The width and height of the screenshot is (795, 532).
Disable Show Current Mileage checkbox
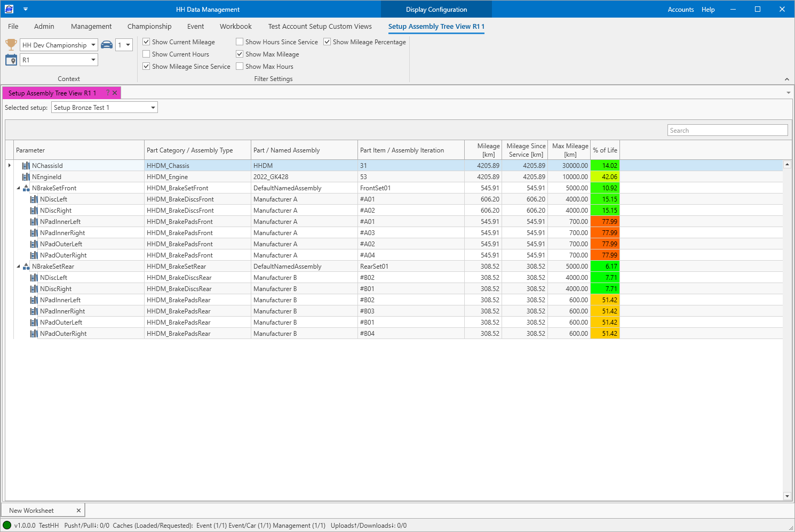coord(146,42)
